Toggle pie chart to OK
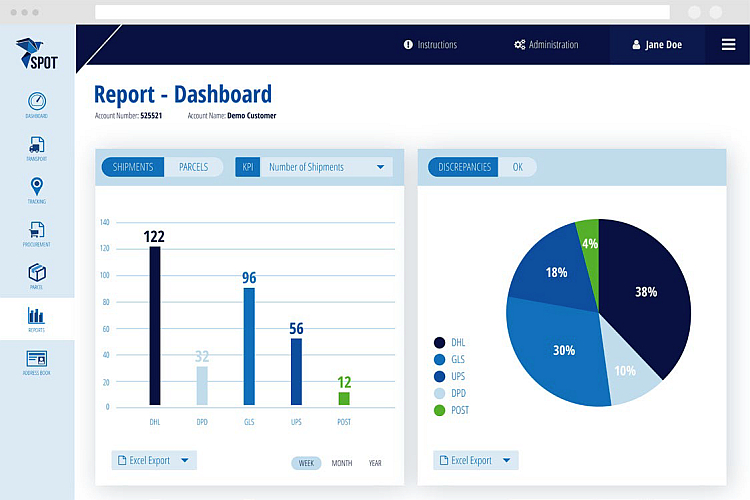 tap(517, 167)
